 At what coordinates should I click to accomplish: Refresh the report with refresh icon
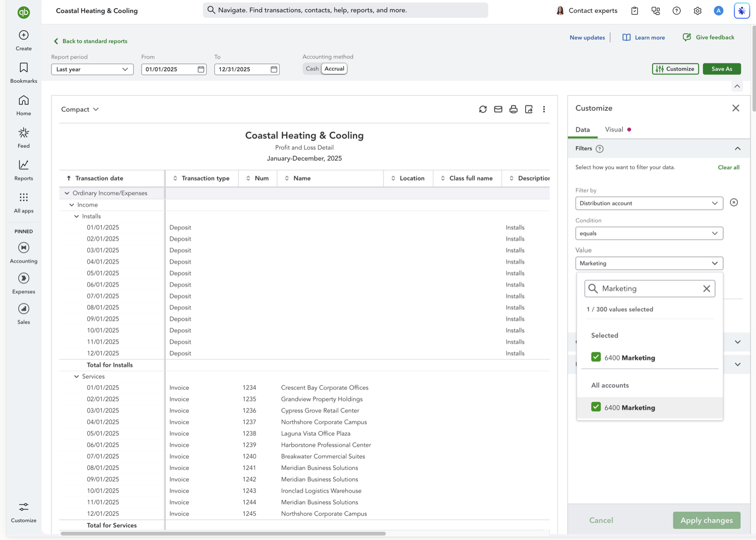click(x=483, y=109)
